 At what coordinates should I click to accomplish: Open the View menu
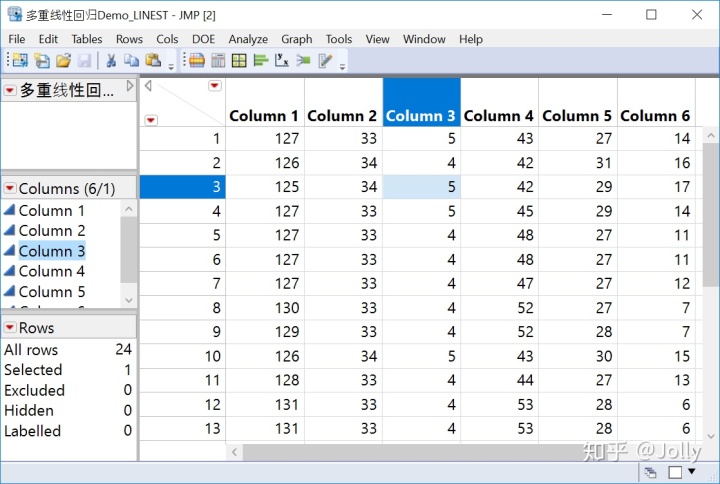coord(377,39)
